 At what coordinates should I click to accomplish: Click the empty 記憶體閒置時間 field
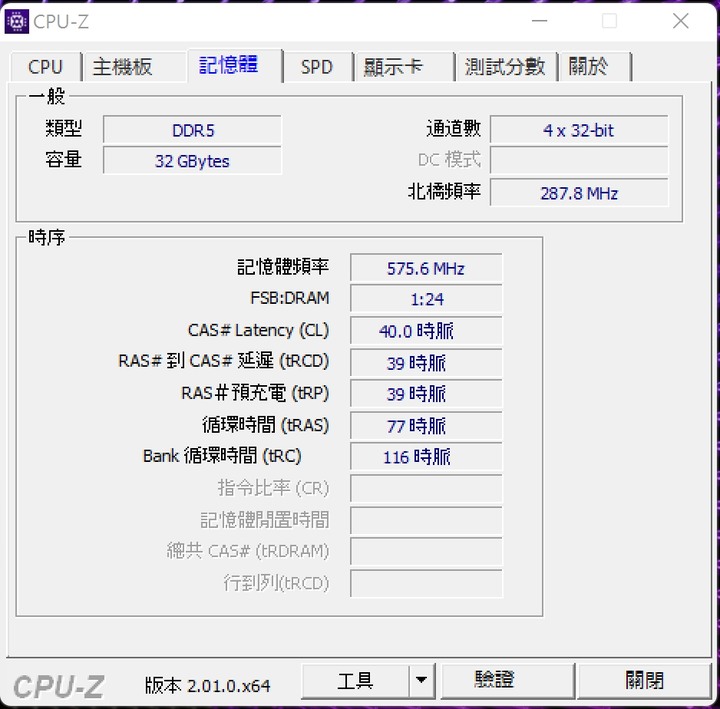(426, 521)
